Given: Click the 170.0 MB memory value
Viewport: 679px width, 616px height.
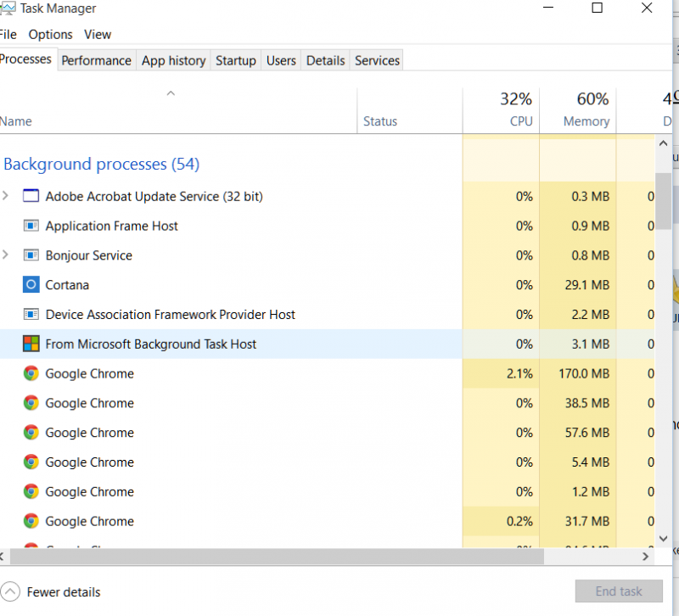Looking at the screenshot, I should point(584,373).
